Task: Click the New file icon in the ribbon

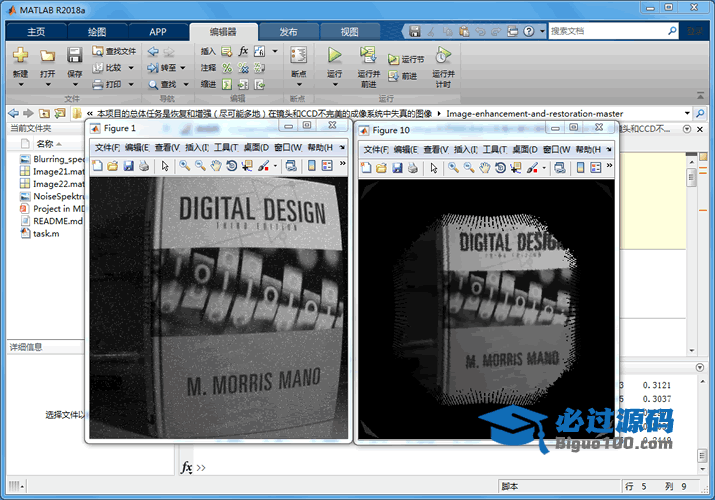Action: coord(21,55)
